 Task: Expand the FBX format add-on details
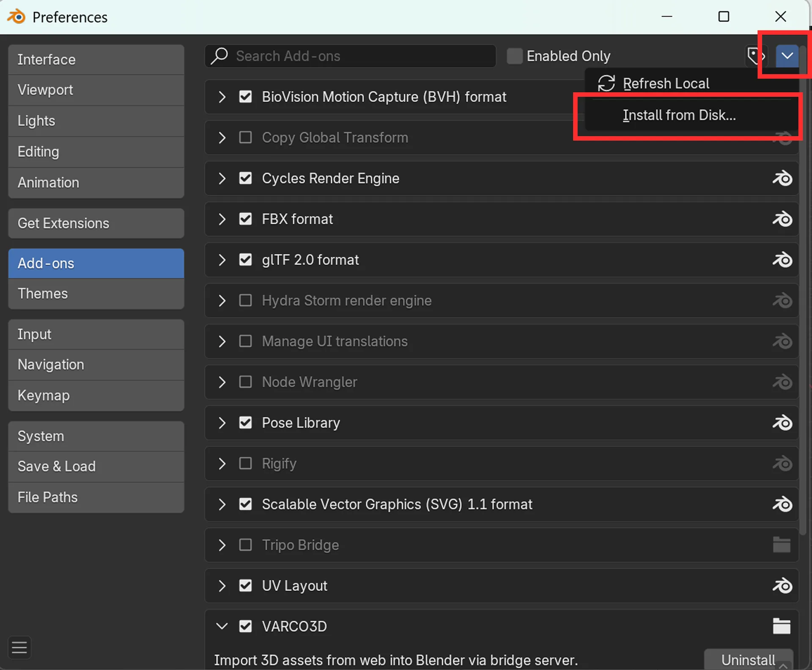(222, 219)
